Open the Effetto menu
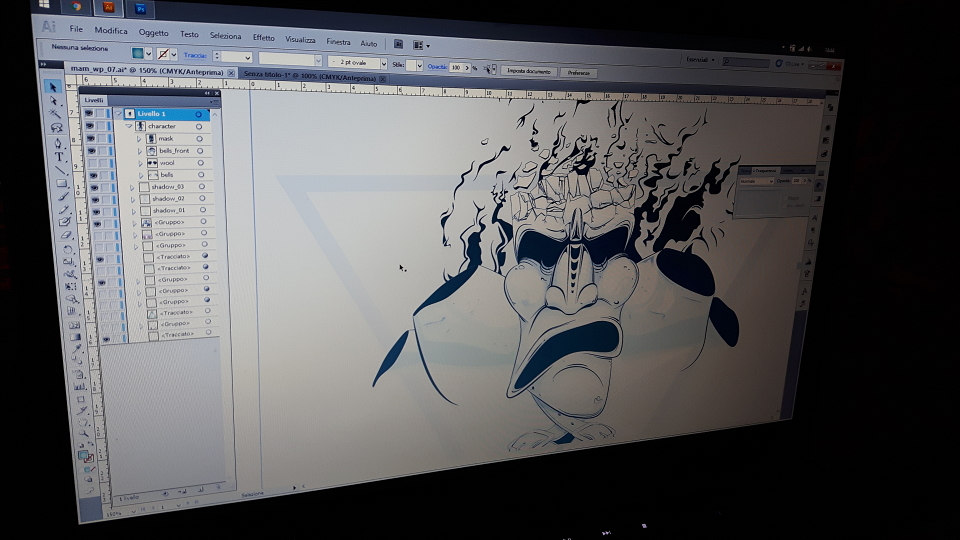Screen dimensions: 960x540 click(x=263, y=37)
